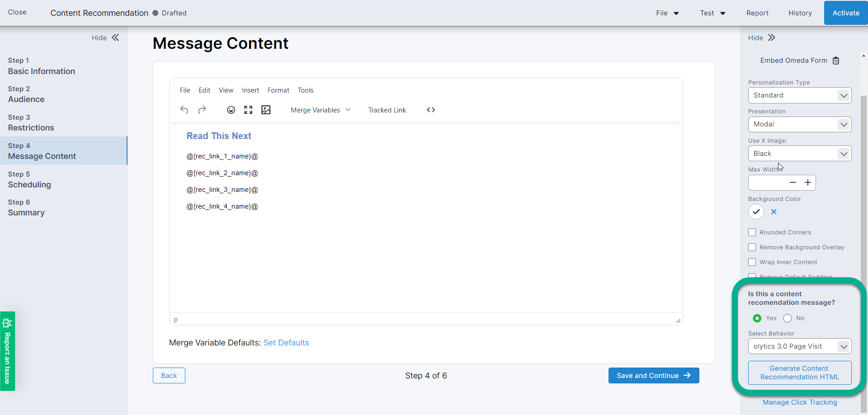Open the Personalization Type dropdown
The image size is (868, 415).
pos(799,95)
